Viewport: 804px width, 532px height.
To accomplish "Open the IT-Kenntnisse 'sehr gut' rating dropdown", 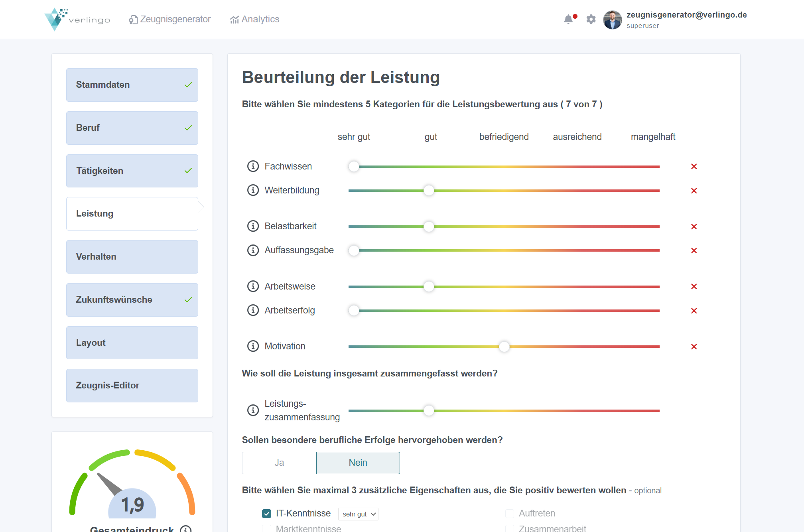I will (x=358, y=514).
